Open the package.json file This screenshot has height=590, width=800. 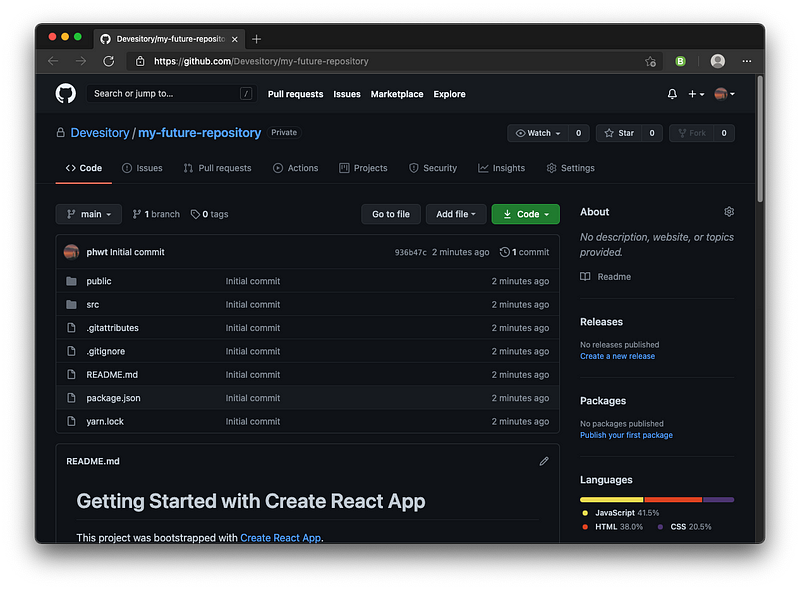(113, 398)
